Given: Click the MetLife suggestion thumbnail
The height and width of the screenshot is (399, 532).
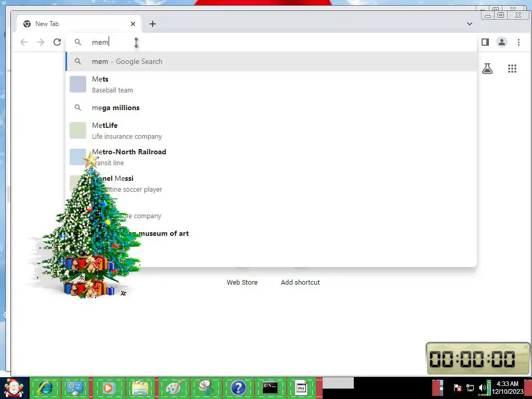Looking at the screenshot, I should 78,130.
